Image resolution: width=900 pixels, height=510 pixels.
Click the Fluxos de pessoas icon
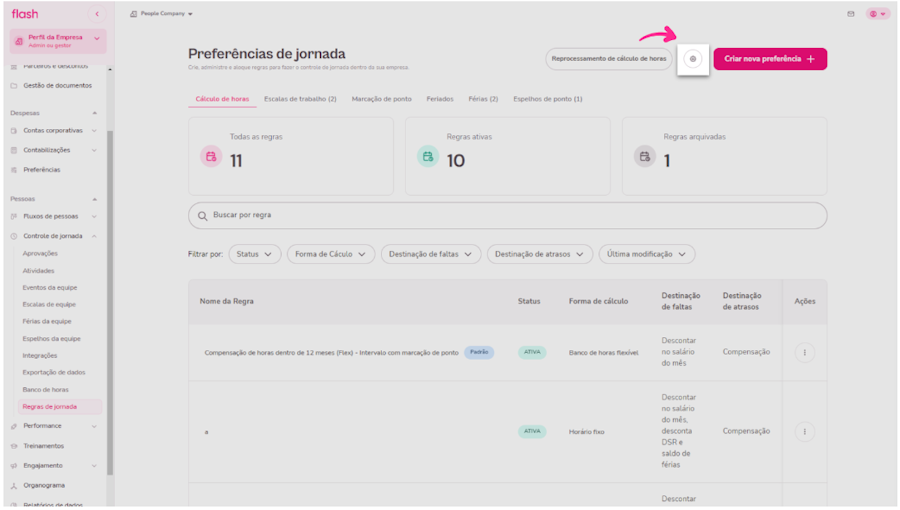(x=14, y=217)
